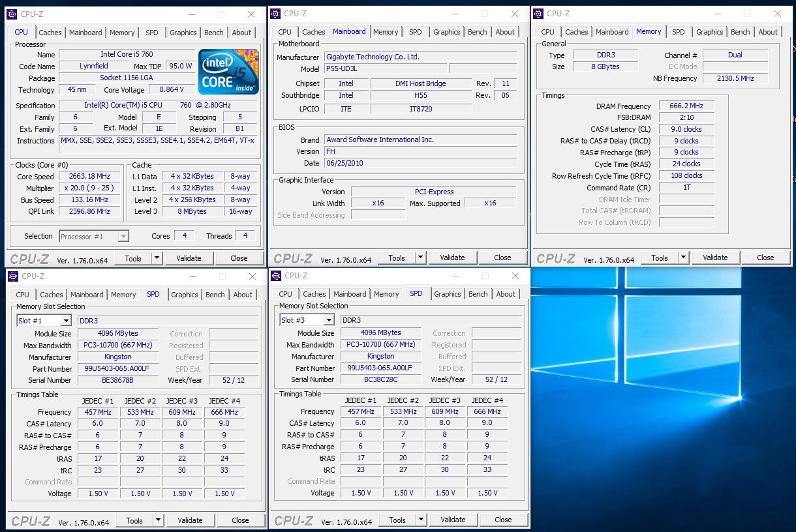Click the Validate button in the Memory window
Viewport: 796px width, 532px height.
click(x=715, y=258)
